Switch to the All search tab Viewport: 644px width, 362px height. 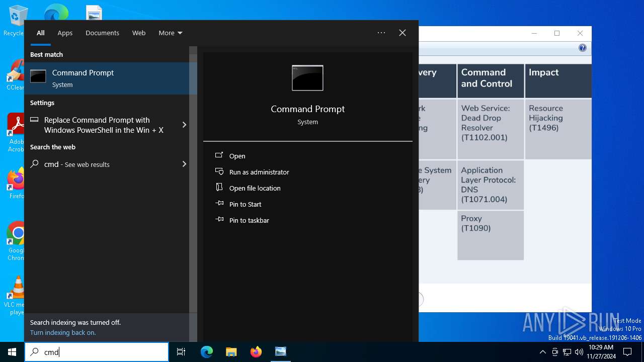point(41,33)
